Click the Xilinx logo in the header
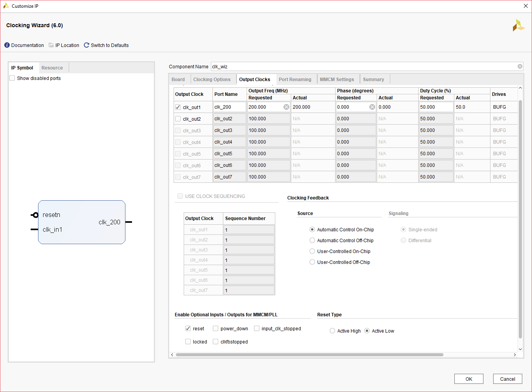 [518, 26]
